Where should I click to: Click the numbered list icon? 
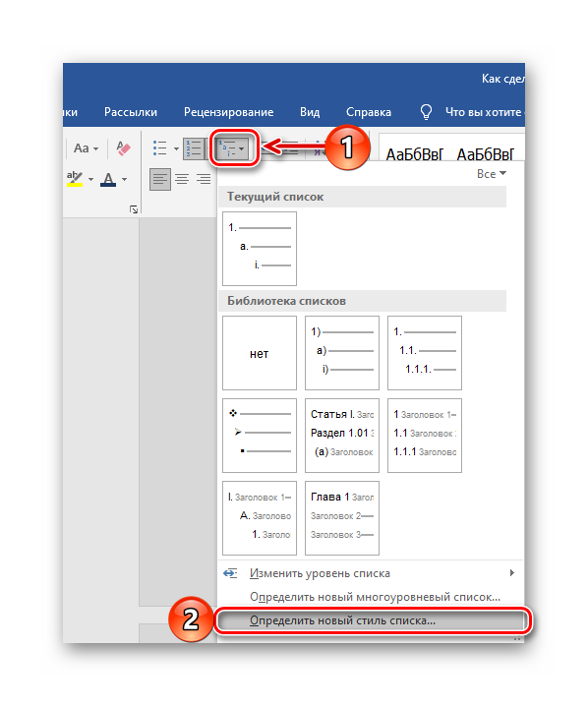pyautogui.click(x=195, y=148)
